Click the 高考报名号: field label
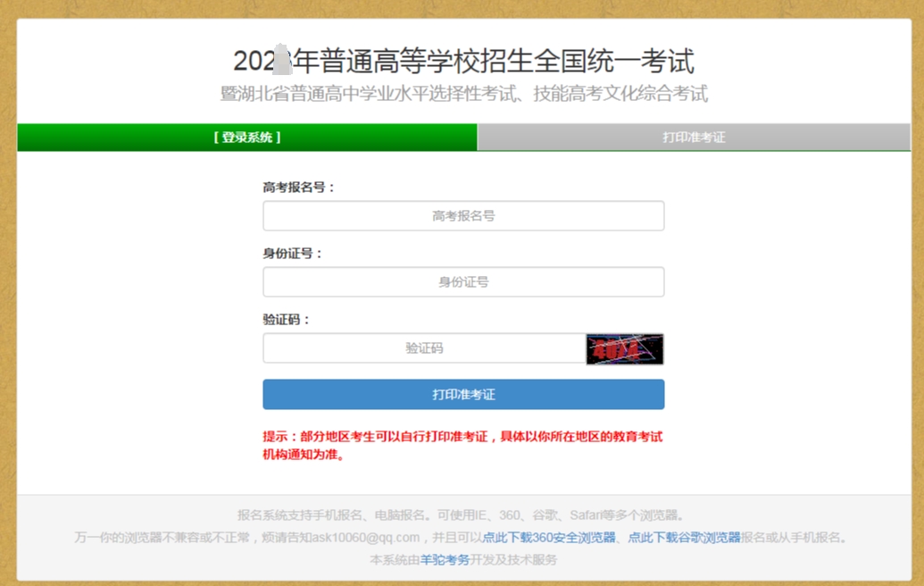The image size is (924, 586). [299, 188]
